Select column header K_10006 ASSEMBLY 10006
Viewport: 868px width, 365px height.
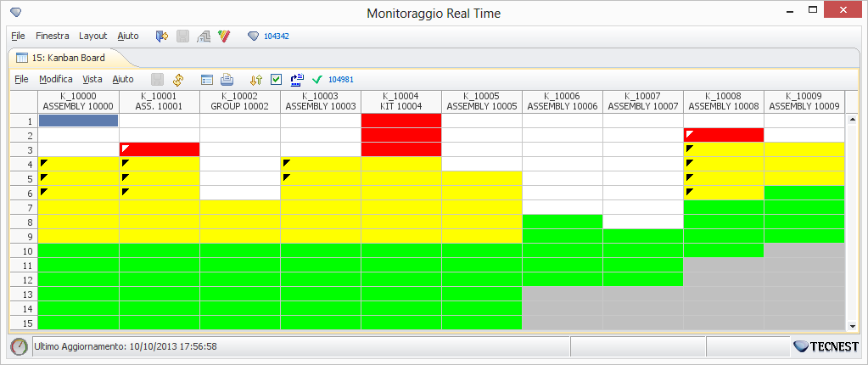click(563, 101)
